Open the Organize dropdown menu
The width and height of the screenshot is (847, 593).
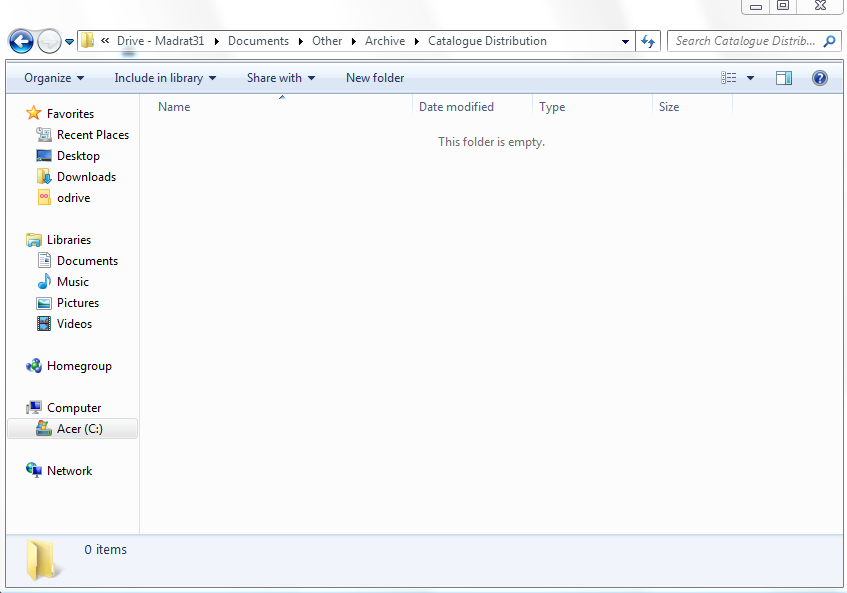(54, 78)
